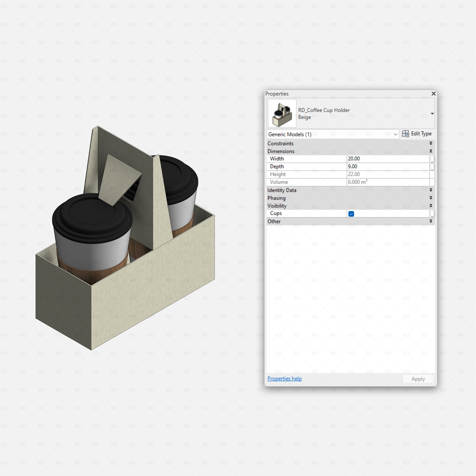
Task: Expand the Constraints section
Action: point(431,143)
